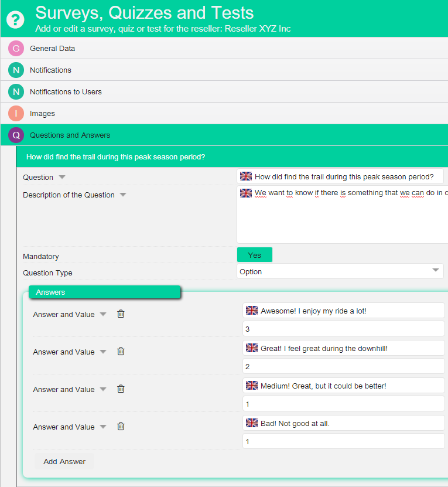
Task: Click the UK flag in the Description field
Action: [246, 193]
